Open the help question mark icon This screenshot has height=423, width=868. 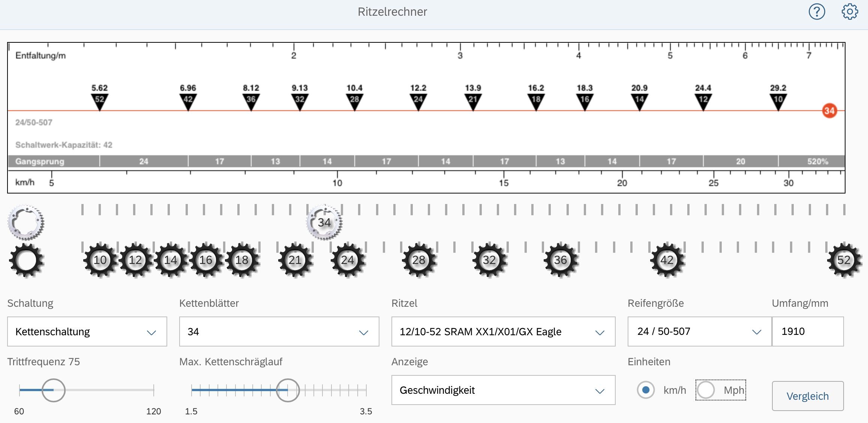coord(817,12)
